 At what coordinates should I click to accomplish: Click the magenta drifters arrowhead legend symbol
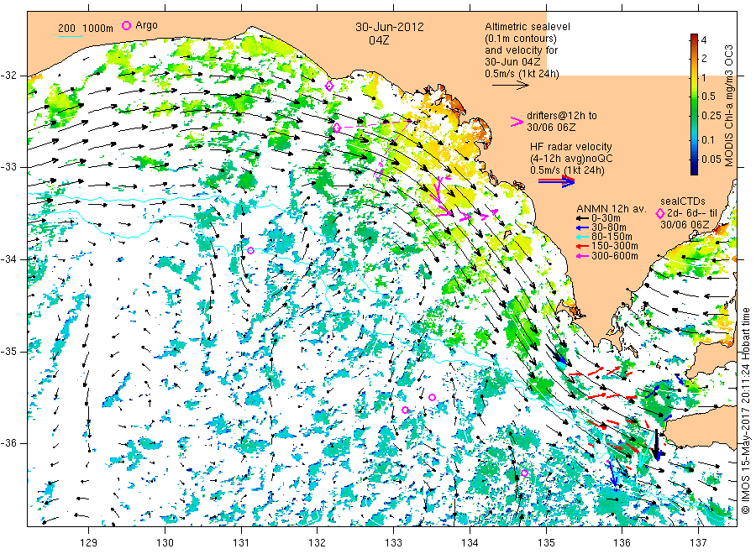tap(517, 122)
